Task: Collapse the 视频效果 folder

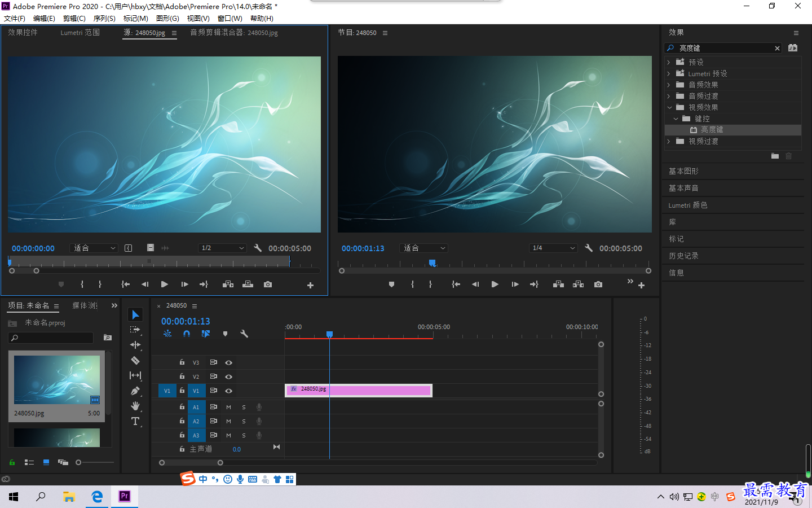Action: [x=669, y=107]
